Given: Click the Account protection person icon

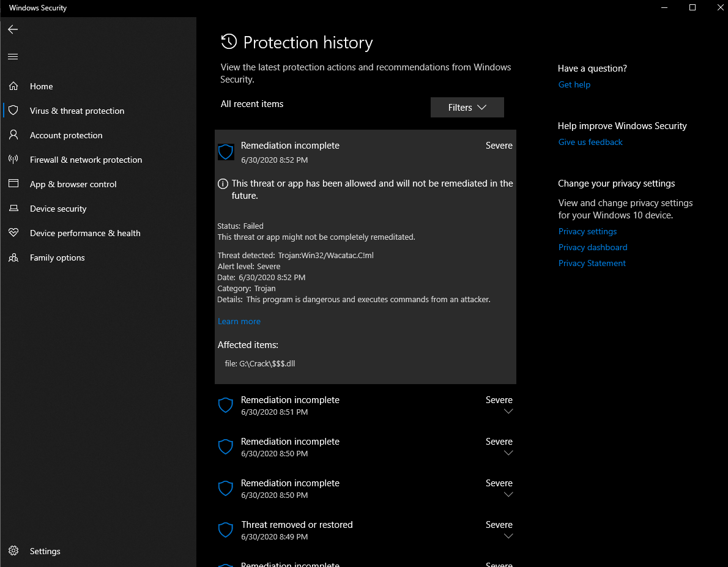Looking at the screenshot, I should [13, 135].
